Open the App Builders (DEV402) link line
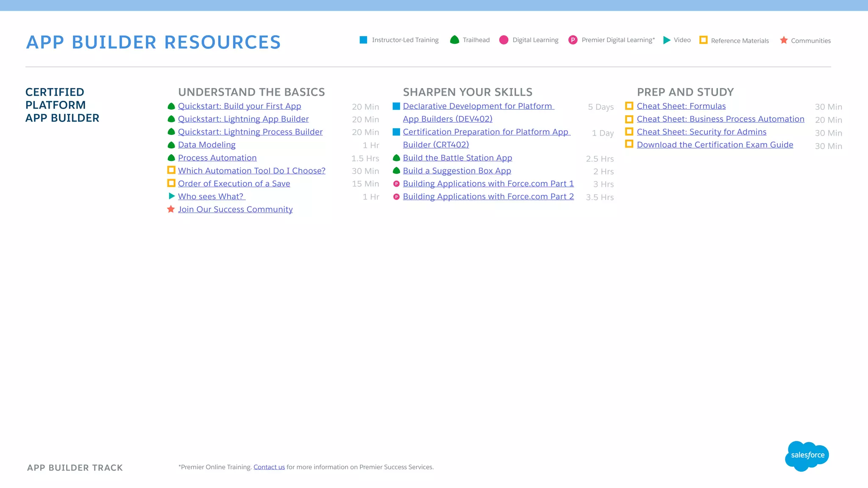The height and width of the screenshot is (488, 868). click(x=448, y=119)
